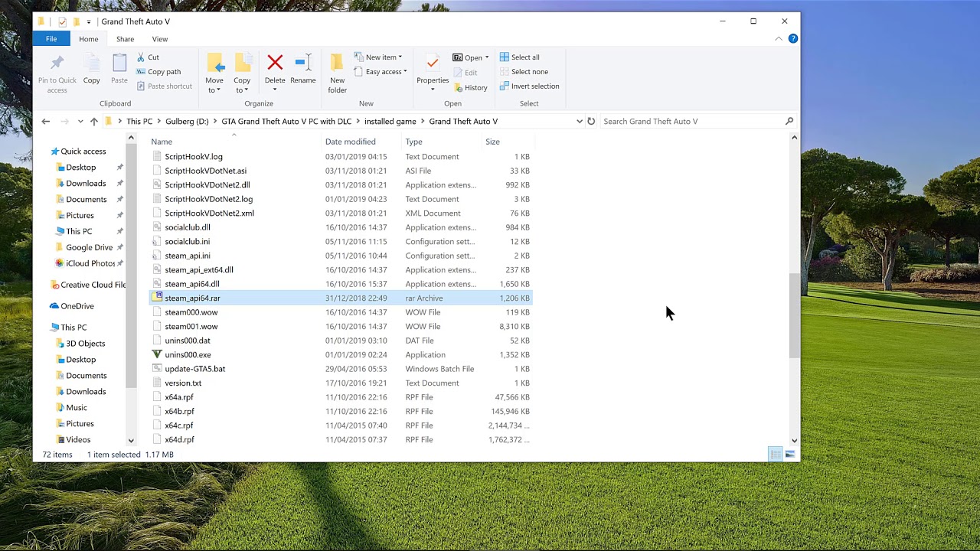Click Invert selection in the ribbon

[529, 86]
